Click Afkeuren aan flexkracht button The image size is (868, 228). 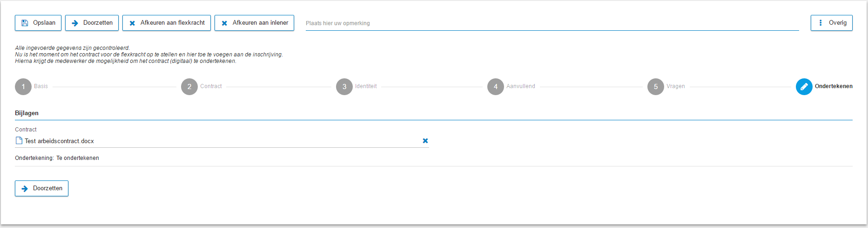pos(167,23)
